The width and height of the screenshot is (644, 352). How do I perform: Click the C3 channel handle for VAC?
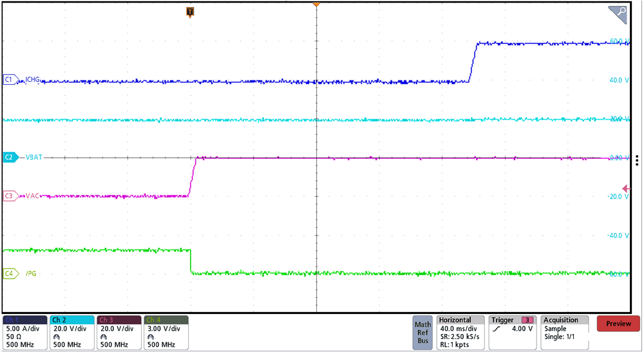click(x=10, y=196)
